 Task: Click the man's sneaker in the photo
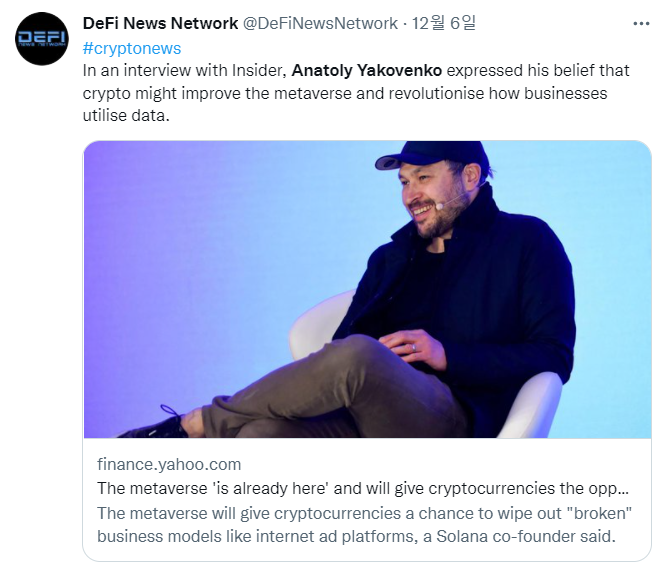point(157,424)
